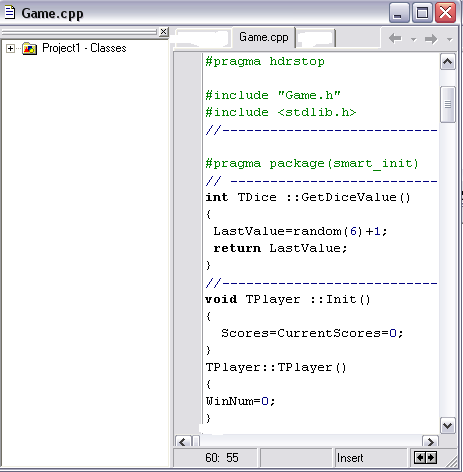Screen dimensions: 463x472
Task: Click the Scores=CurrentScores=0; line
Action: (312, 333)
